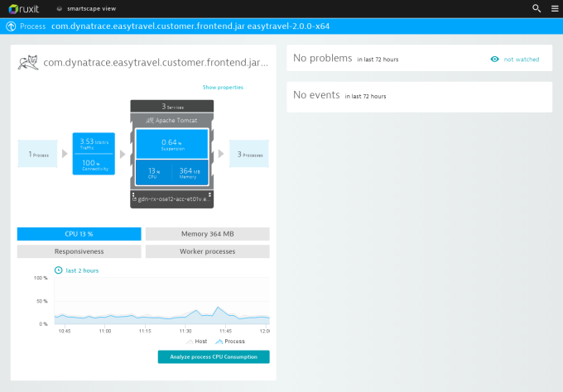
Task: Select the 3.53 Mbit/s Traffic tile
Action: tap(94, 143)
